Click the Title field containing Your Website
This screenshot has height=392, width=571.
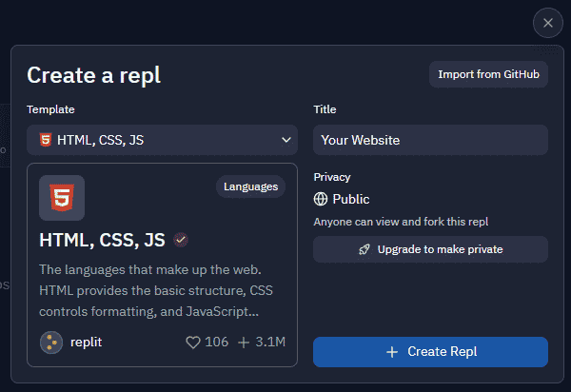coord(430,140)
